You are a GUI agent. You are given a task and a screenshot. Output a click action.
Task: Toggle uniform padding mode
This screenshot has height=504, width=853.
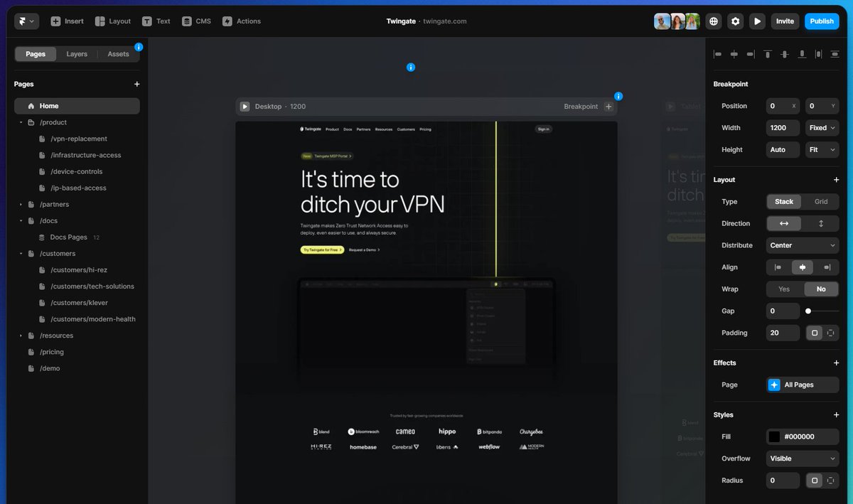[815, 333]
